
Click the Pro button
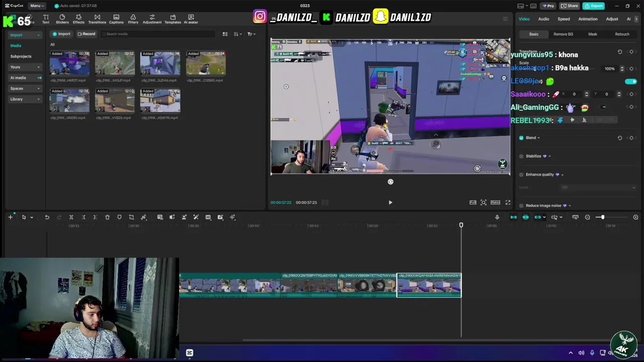(x=547, y=6)
